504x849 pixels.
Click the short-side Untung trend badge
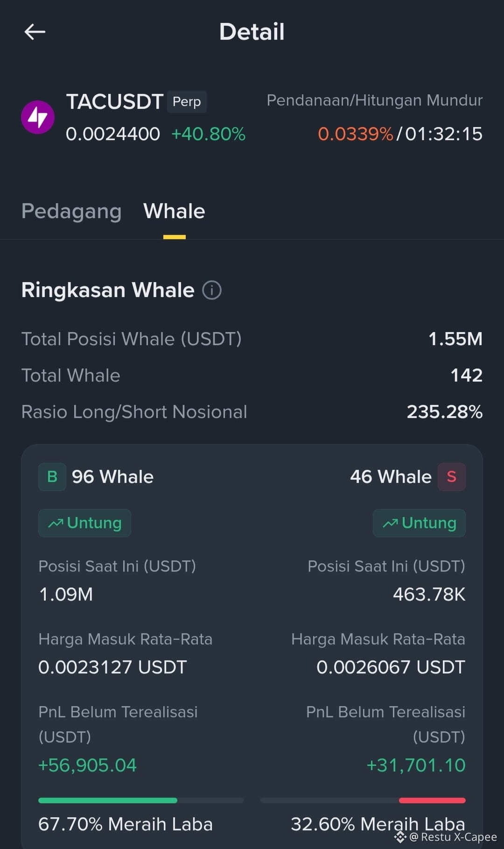point(419,523)
